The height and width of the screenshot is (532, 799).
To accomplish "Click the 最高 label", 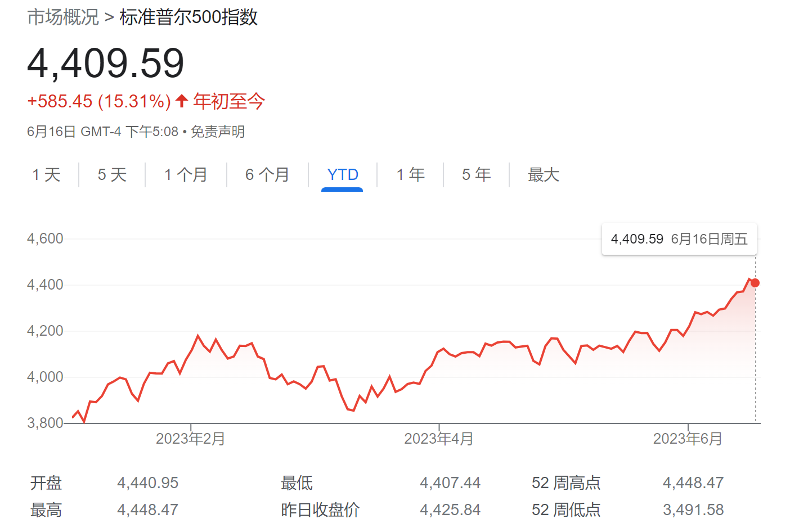I will (46, 510).
